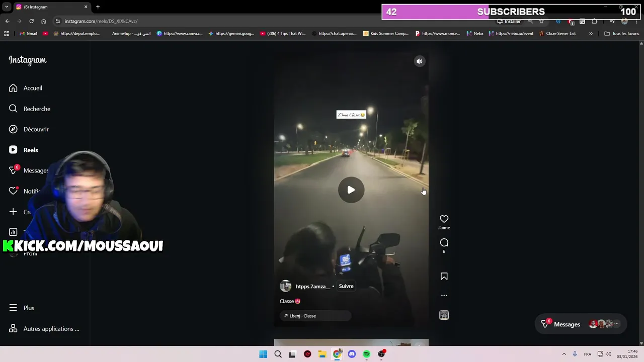
Task: Open Cfx.re Server List bookmark
Action: 557,34
